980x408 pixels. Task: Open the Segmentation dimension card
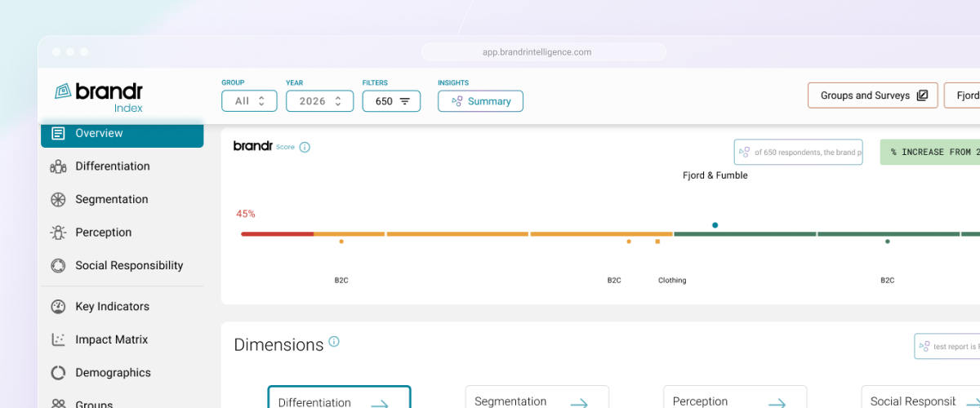pyautogui.click(x=537, y=397)
